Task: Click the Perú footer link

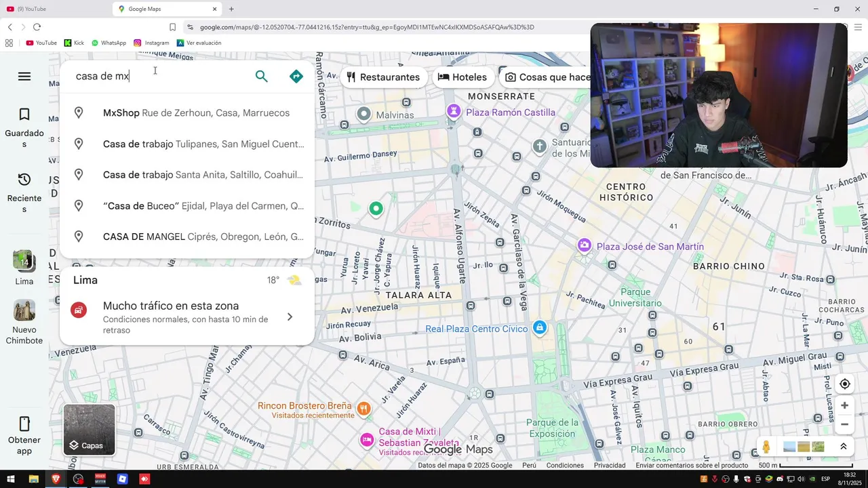Action: point(529,466)
